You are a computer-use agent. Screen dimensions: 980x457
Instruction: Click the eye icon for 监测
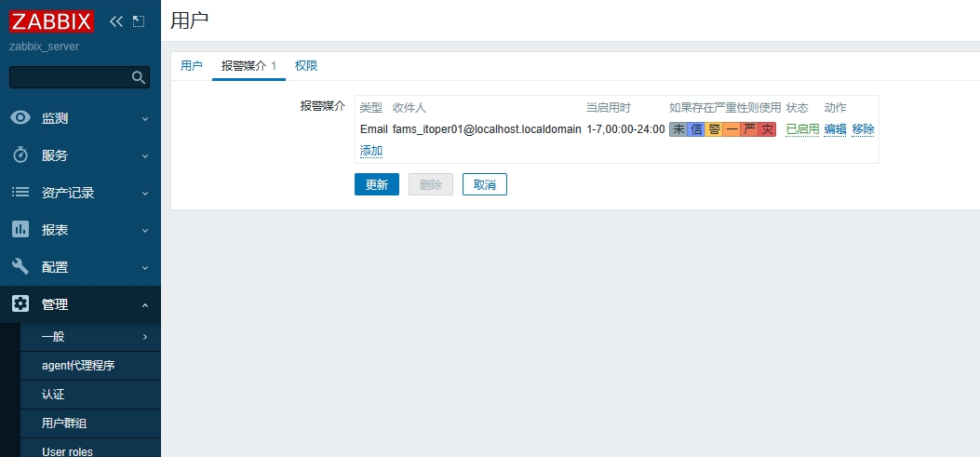pyautogui.click(x=20, y=118)
